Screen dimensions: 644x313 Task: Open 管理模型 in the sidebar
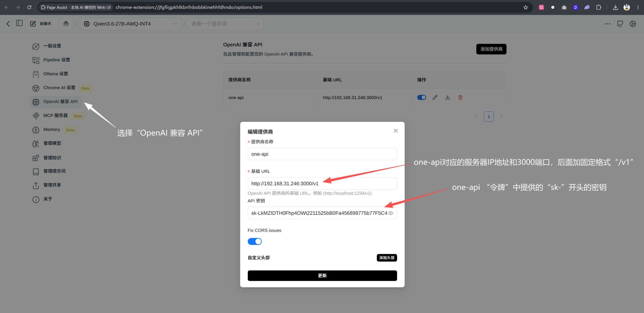coord(47,143)
